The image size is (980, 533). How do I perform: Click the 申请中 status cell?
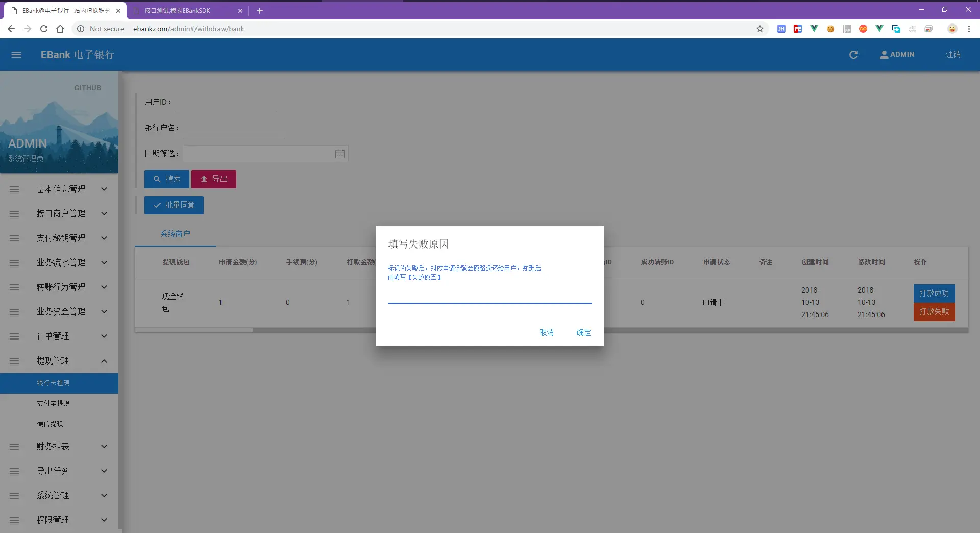[x=713, y=303]
